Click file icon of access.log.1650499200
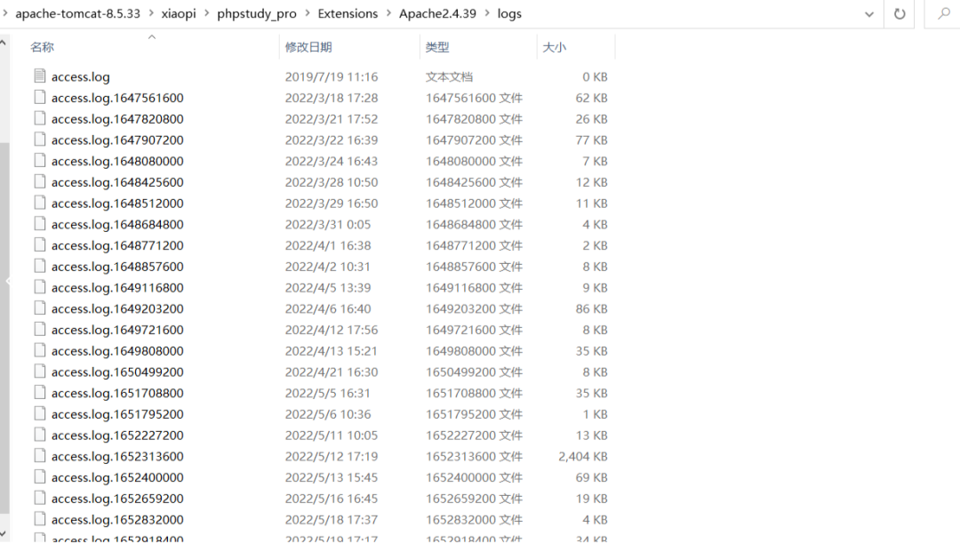 (40, 372)
